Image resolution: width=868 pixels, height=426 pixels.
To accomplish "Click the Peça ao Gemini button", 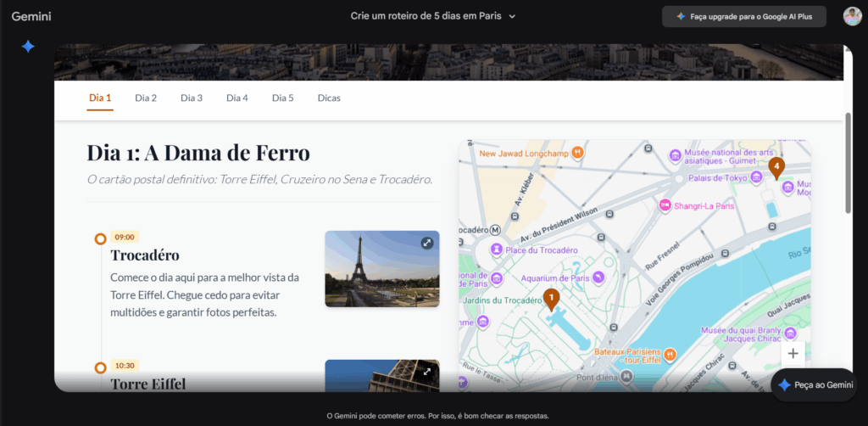I will (x=814, y=385).
